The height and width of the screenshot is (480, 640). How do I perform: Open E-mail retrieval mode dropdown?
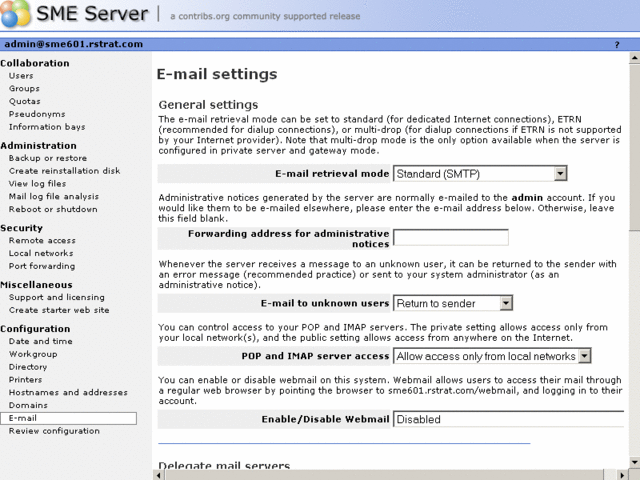click(x=480, y=174)
